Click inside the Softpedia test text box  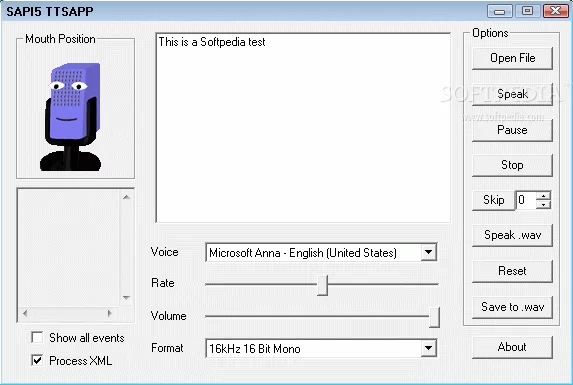(x=303, y=127)
